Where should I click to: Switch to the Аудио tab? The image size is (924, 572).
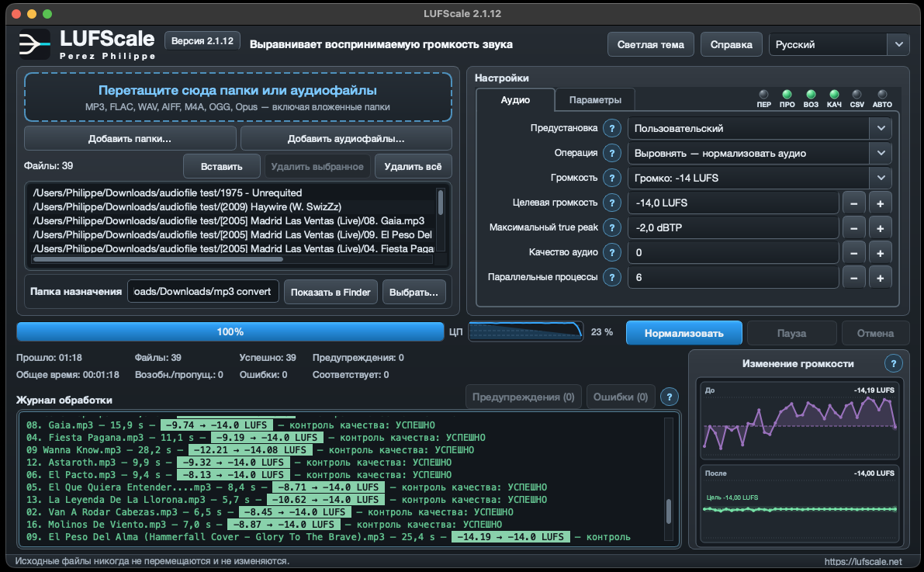coord(515,100)
